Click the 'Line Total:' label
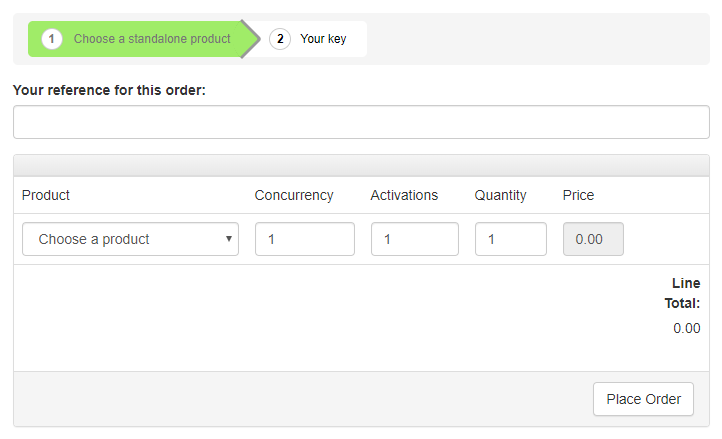Image resolution: width=722 pixels, height=439 pixels. (684, 293)
